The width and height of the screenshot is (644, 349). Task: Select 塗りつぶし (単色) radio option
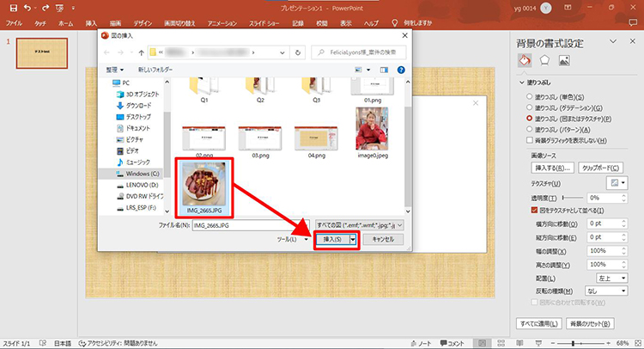(x=530, y=96)
